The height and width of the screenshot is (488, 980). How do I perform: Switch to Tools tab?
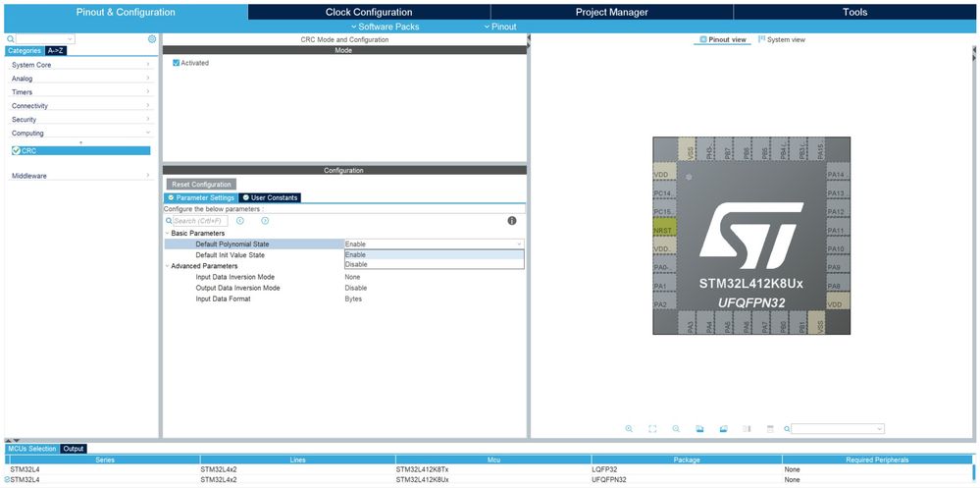(x=854, y=12)
